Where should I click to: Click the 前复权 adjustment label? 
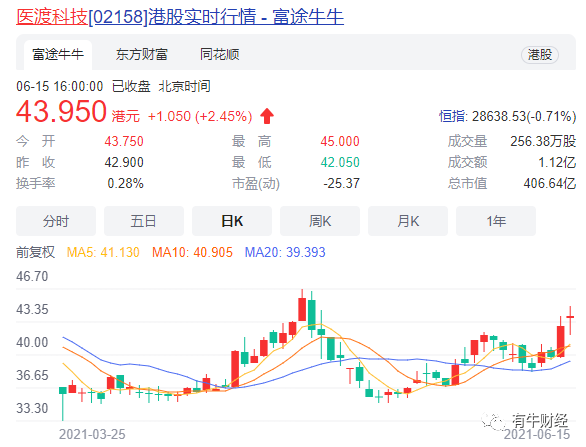click(x=36, y=252)
